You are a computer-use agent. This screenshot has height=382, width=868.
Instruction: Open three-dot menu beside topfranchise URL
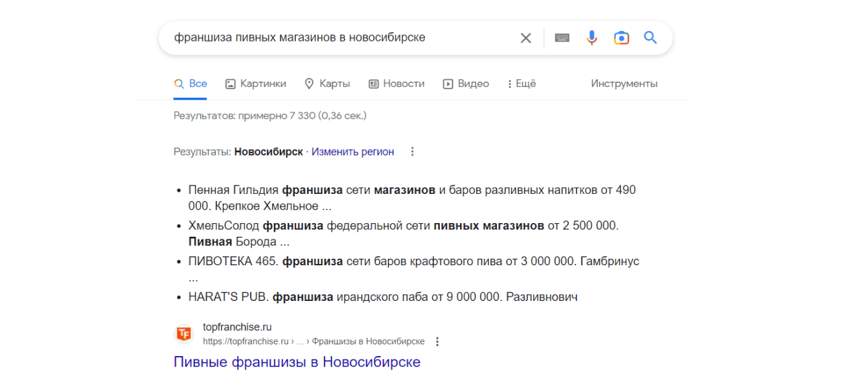tap(437, 342)
